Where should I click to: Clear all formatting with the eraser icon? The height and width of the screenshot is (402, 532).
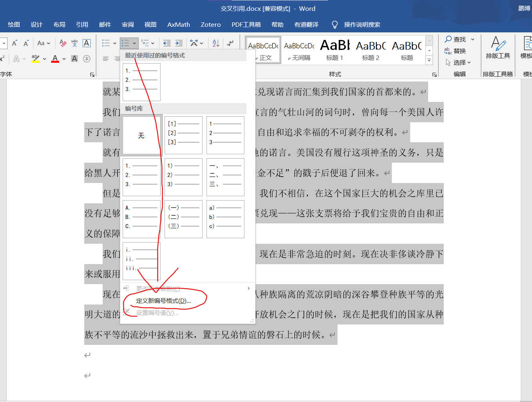63,43
